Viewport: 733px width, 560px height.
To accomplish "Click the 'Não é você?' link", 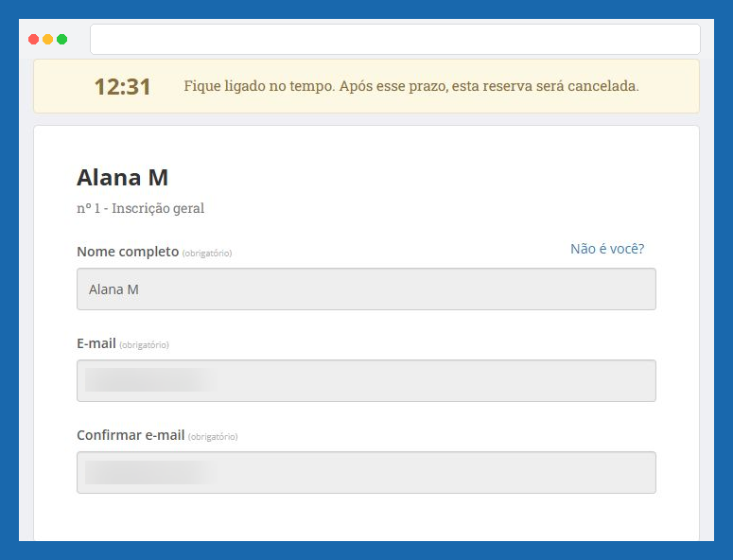I will pyautogui.click(x=607, y=249).
